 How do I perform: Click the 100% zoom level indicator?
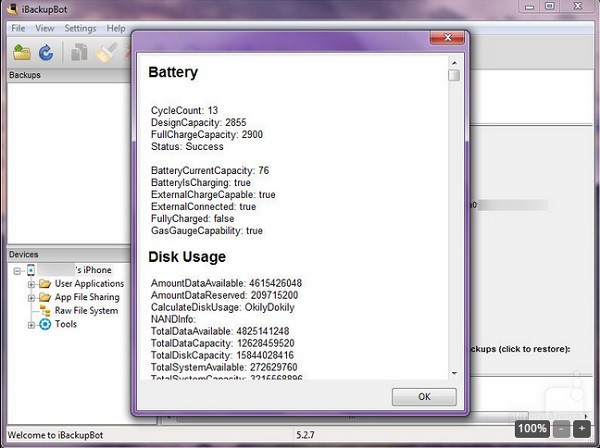click(532, 429)
